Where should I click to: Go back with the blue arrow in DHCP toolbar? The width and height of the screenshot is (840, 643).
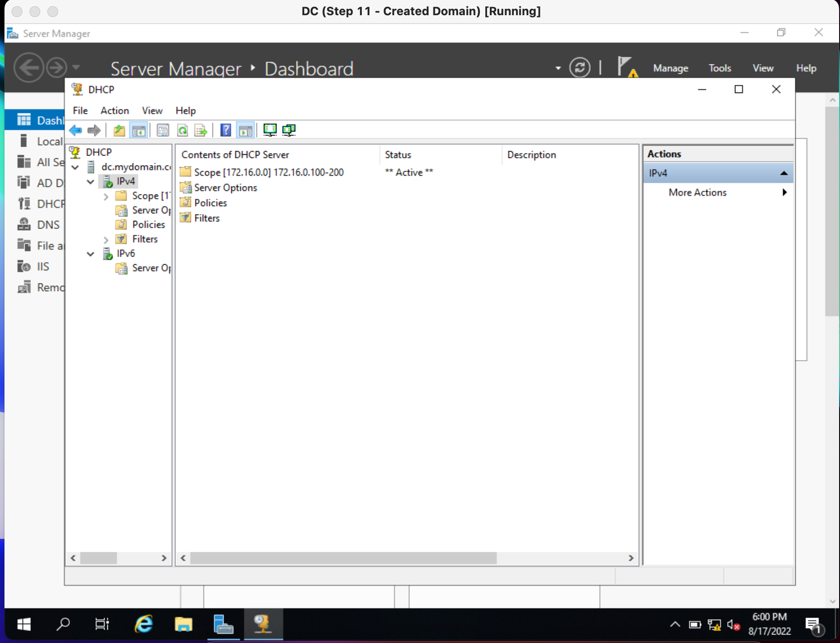[x=75, y=130]
